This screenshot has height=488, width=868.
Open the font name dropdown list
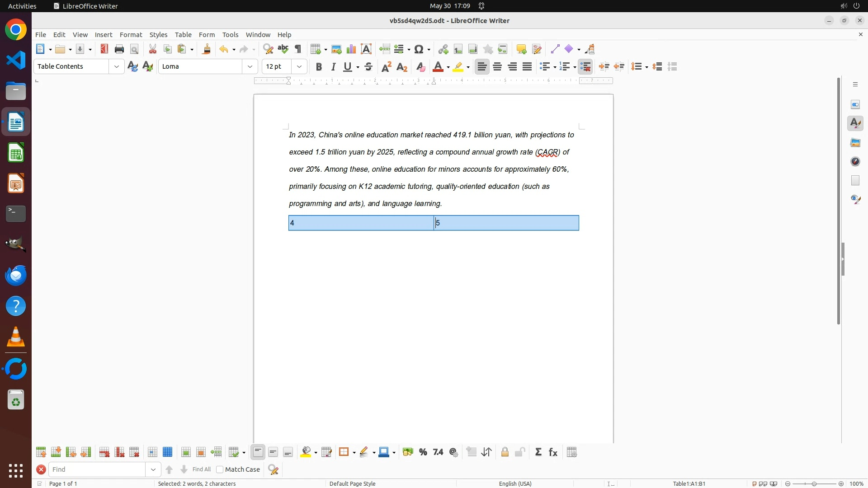[250, 66]
